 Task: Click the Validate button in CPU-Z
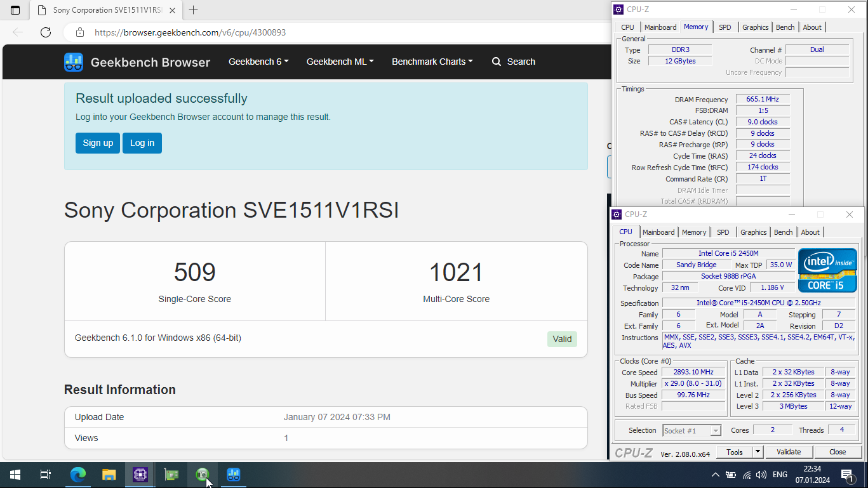789,452
